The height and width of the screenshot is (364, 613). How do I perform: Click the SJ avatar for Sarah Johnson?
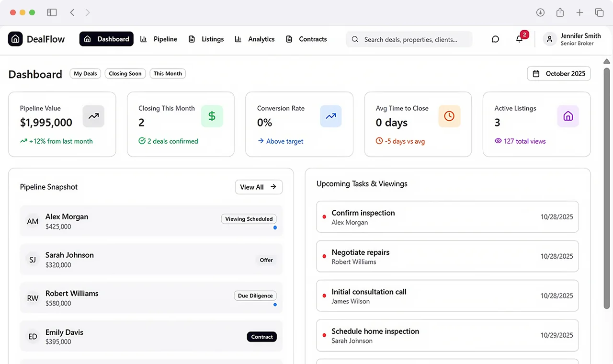click(x=33, y=260)
